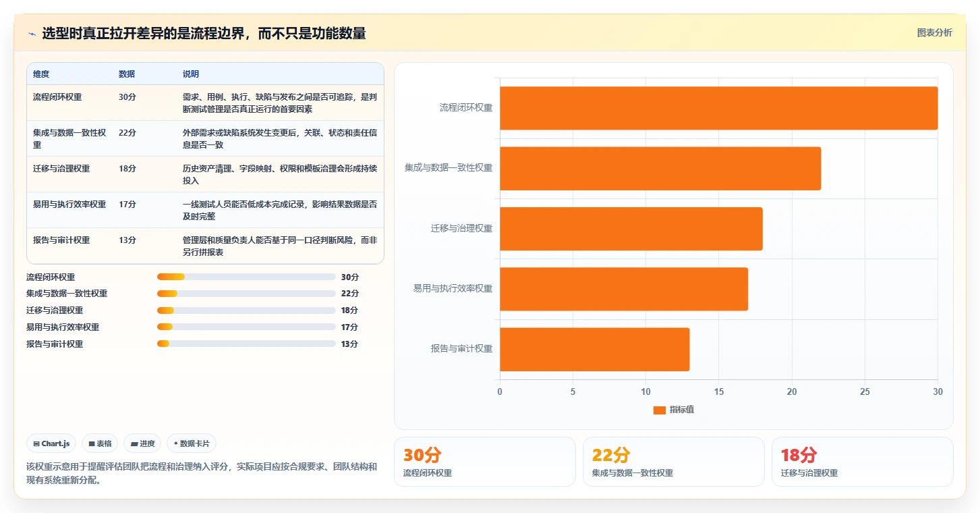Image resolution: width=980 pixels, height=513 pixels.
Task: Open the 22分 集成与数据一致性权重 data card
Action: (x=673, y=462)
